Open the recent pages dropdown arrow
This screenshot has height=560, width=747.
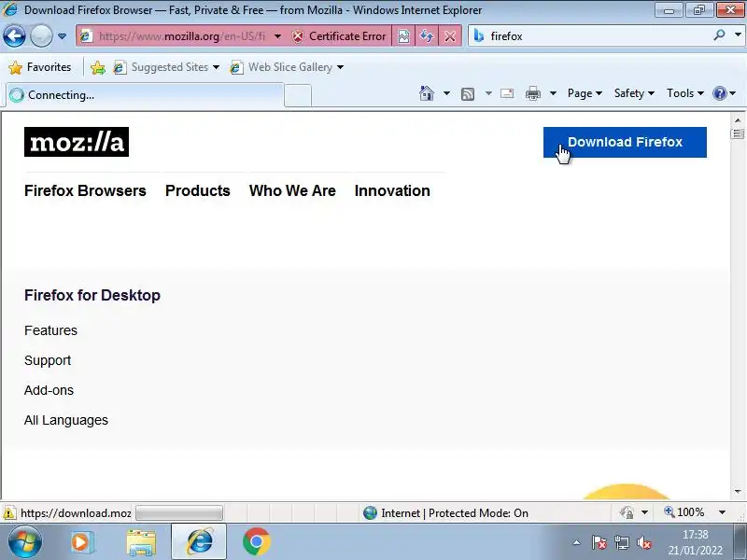(x=62, y=36)
